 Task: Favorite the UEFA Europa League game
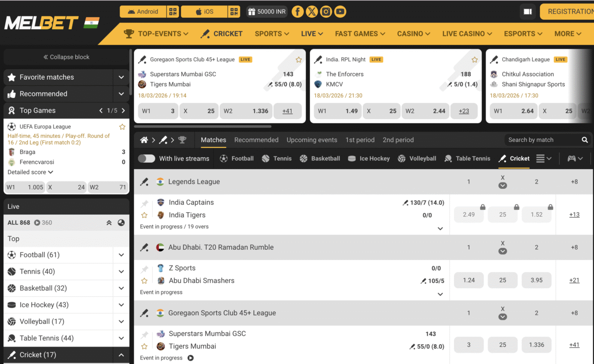click(x=122, y=127)
